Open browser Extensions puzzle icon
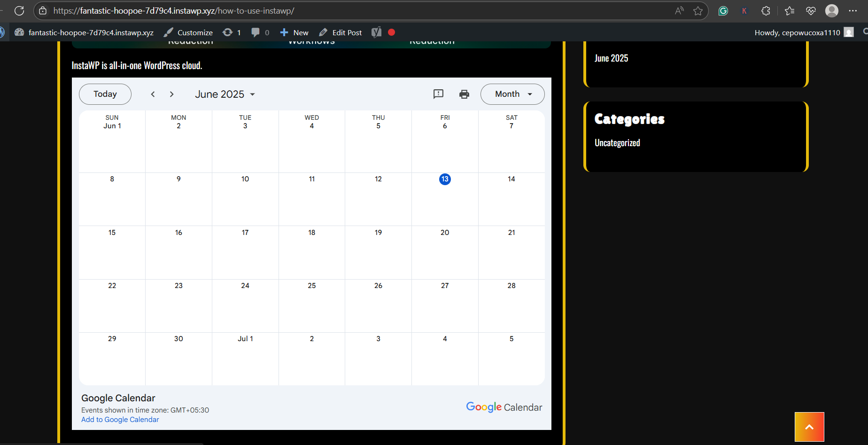 pyautogui.click(x=766, y=10)
